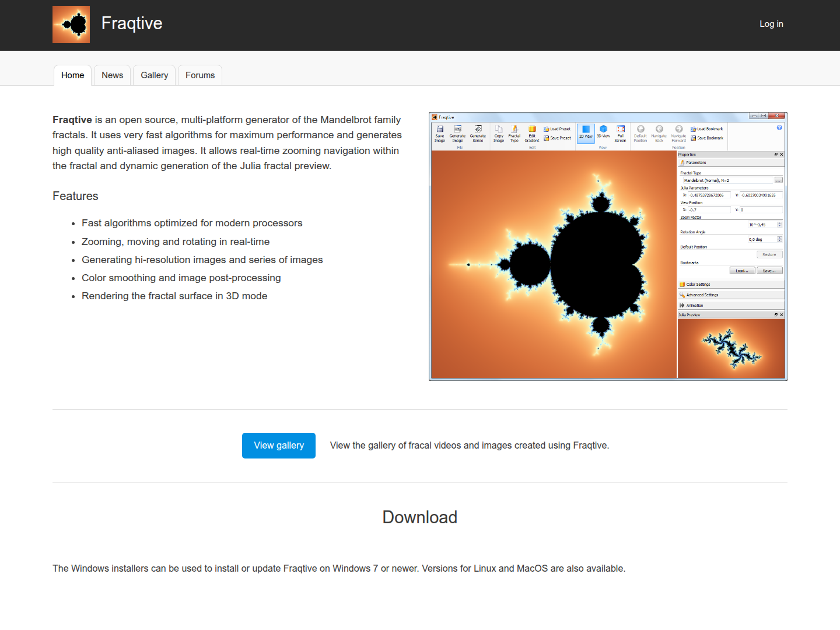The image size is (840, 630).
Task: Click the intro paragraph starting "Fraqtive is an open source"
Action: [228, 143]
